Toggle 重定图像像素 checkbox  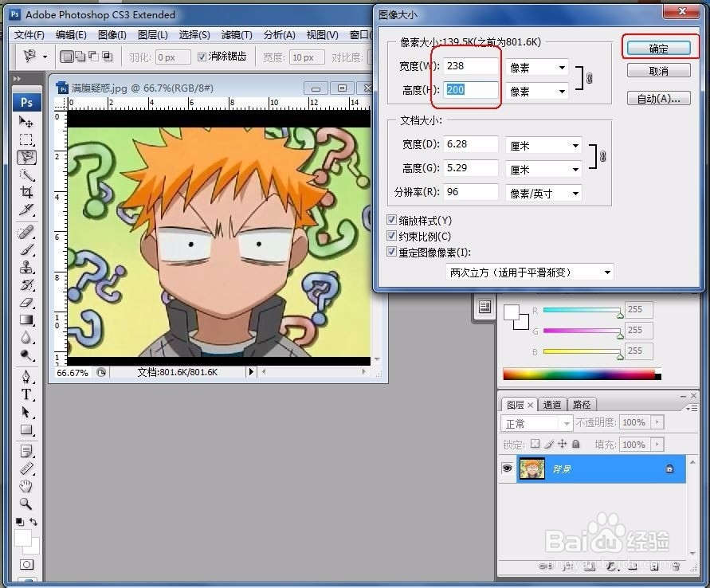click(x=392, y=252)
